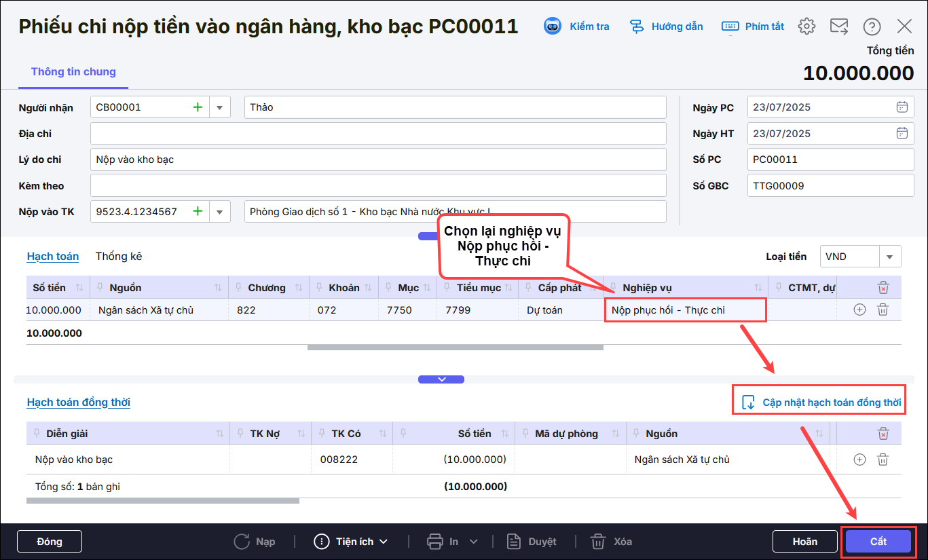The height and width of the screenshot is (560, 928).
Task: Sort by the Mã dự phòng column
Action: (616, 434)
